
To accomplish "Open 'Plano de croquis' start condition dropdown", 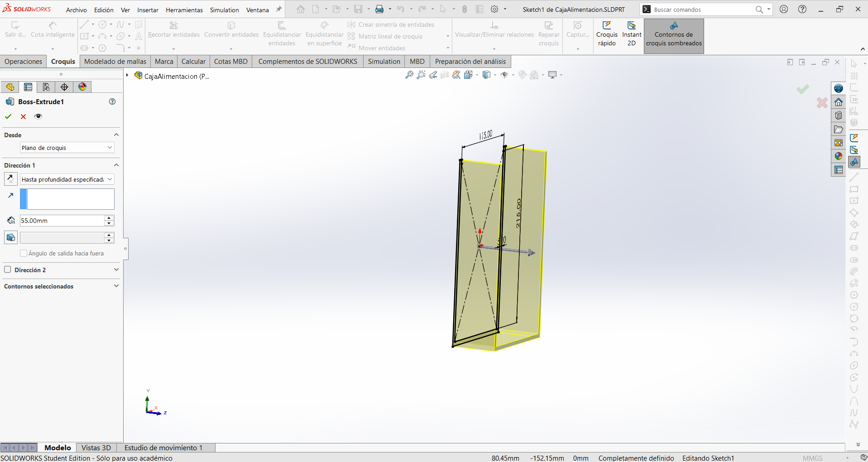I will pyautogui.click(x=67, y=148).
